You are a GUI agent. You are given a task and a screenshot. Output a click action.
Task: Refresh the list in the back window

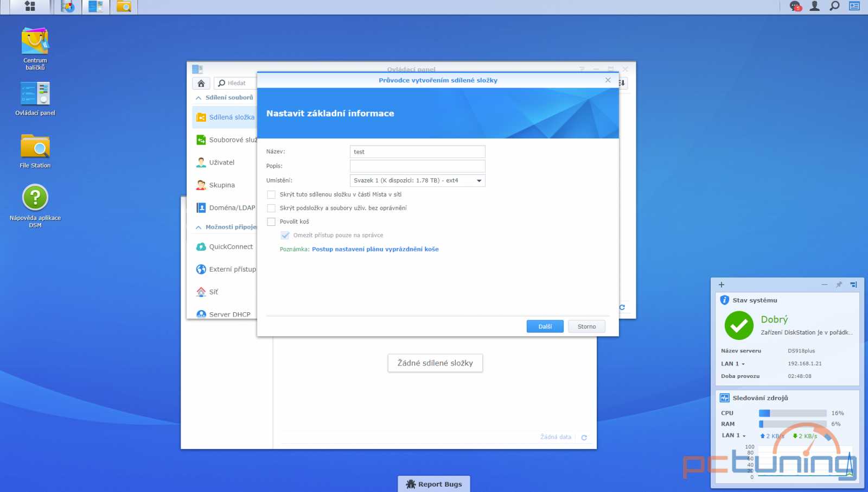coord(584,437)
